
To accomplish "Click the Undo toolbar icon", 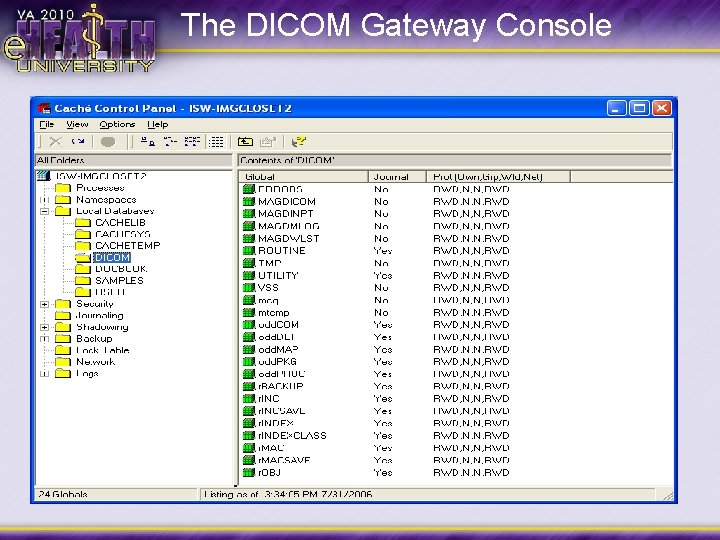I will (78, 142).
